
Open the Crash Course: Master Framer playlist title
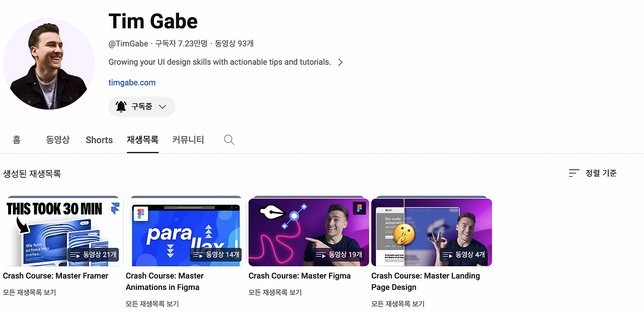click(55, 275)
